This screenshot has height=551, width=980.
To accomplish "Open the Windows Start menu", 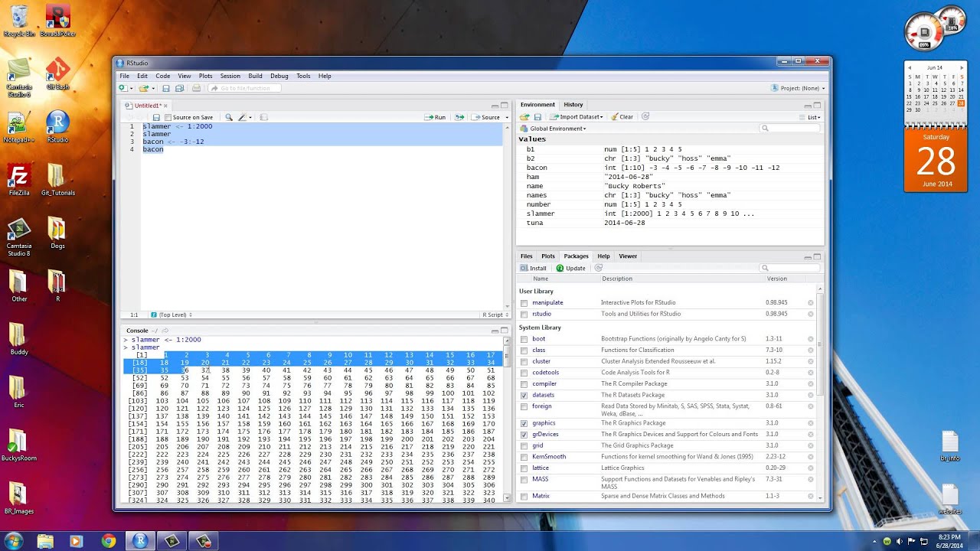I will tap(14, 541).
